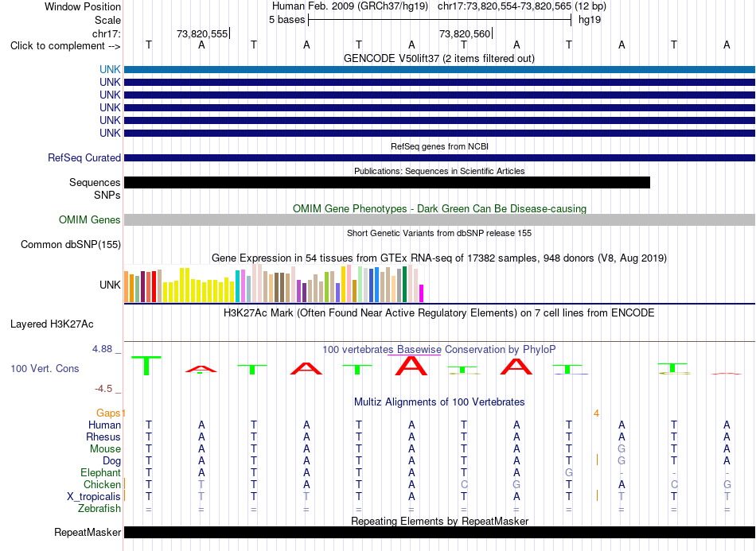Screen dimensions: 756x551
Task: Click the Elephant species row label
Action: coord(100,472)
